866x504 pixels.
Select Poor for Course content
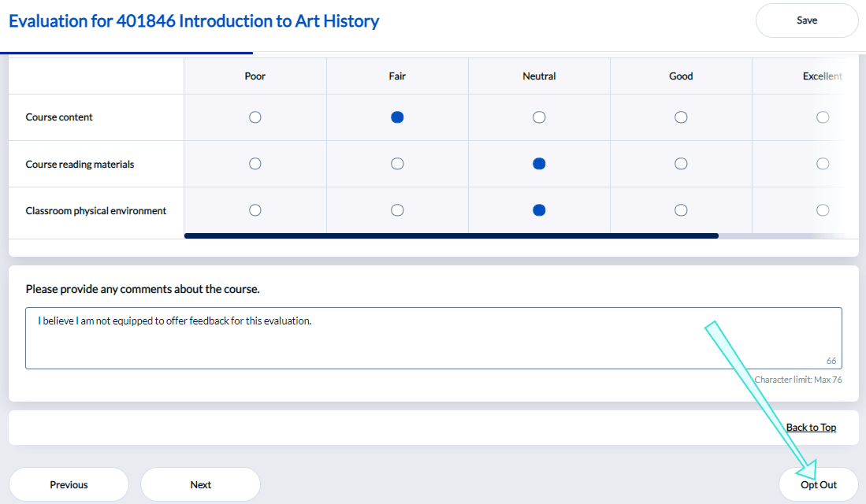coord(255,117)
